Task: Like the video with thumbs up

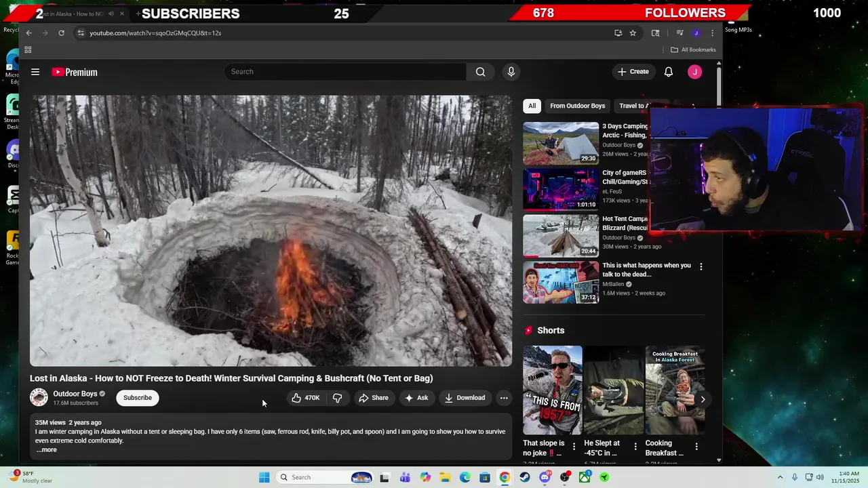Action: coord(305,398)
